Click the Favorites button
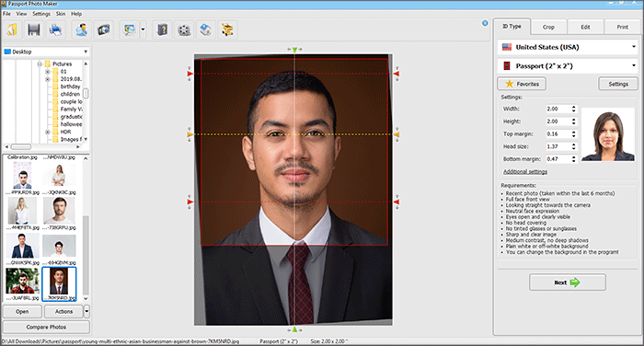 [522, 84]
